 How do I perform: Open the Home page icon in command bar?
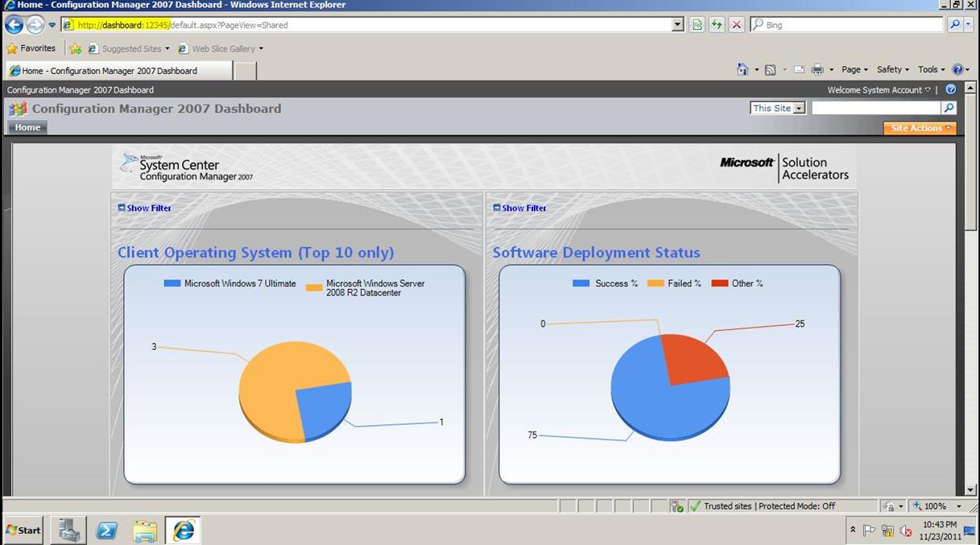coord(742,70)
